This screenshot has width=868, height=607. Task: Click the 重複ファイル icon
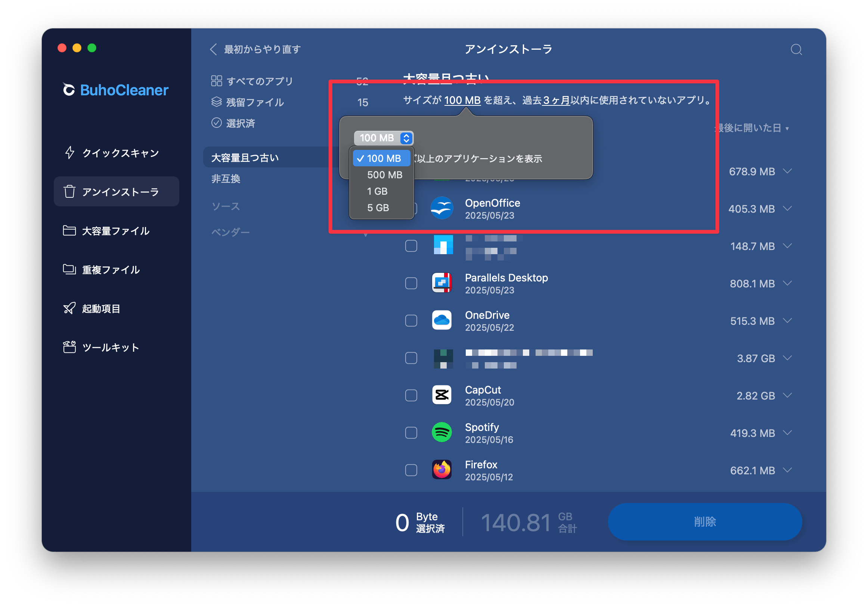69,269
